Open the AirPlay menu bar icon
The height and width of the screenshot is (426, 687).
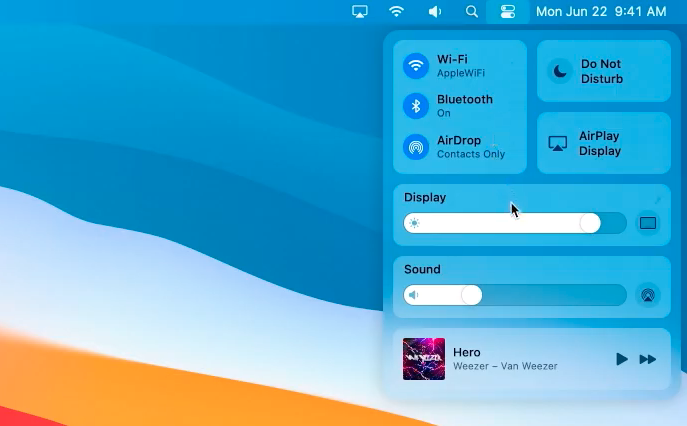pyautogui.click(x=360, y=12)
